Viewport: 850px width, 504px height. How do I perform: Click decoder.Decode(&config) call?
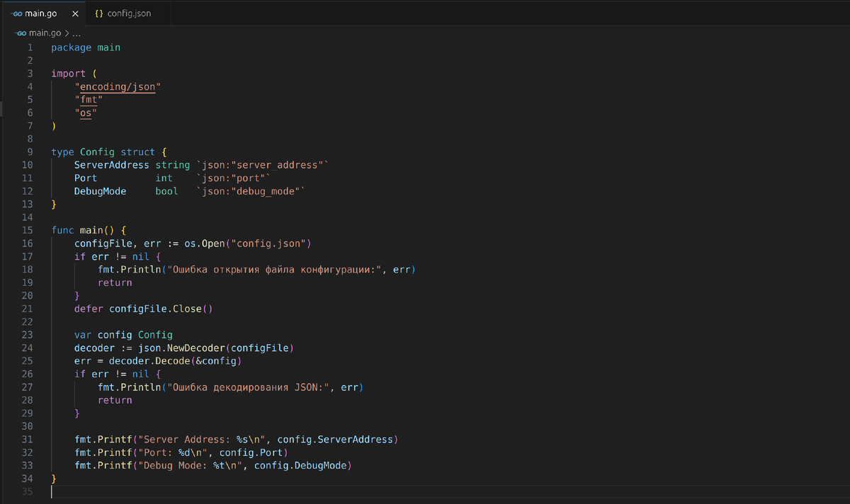click(176, 361)
